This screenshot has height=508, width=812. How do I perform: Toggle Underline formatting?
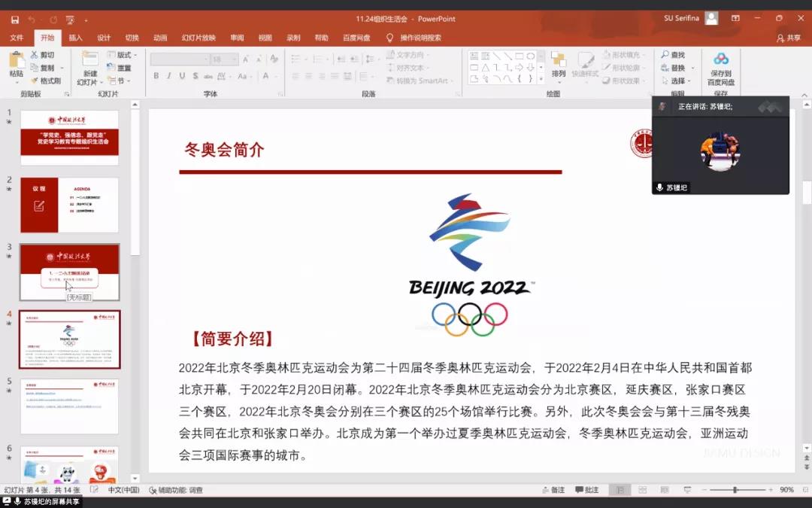point(182,76)
